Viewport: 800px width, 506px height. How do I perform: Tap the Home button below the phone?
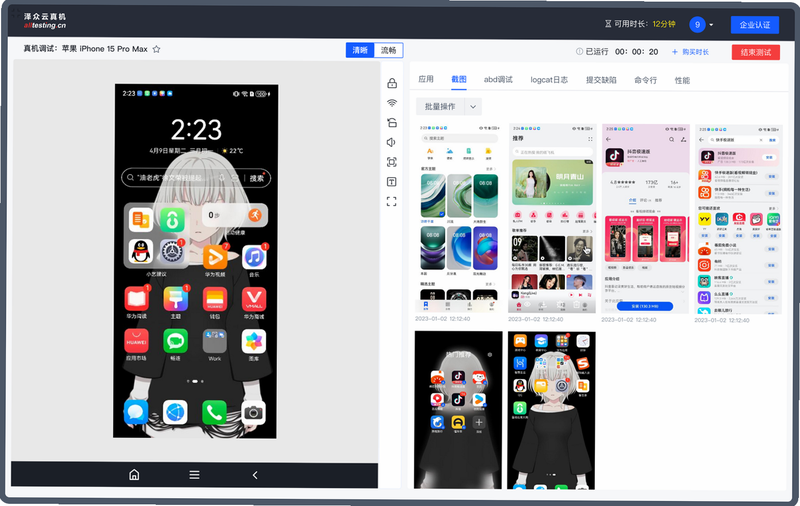pos(134,475)
